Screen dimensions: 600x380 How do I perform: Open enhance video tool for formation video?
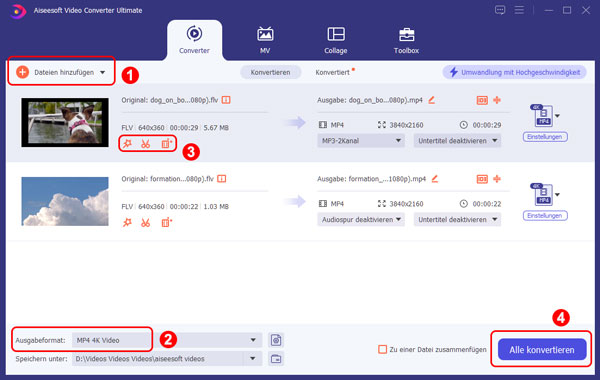(166, 222)
